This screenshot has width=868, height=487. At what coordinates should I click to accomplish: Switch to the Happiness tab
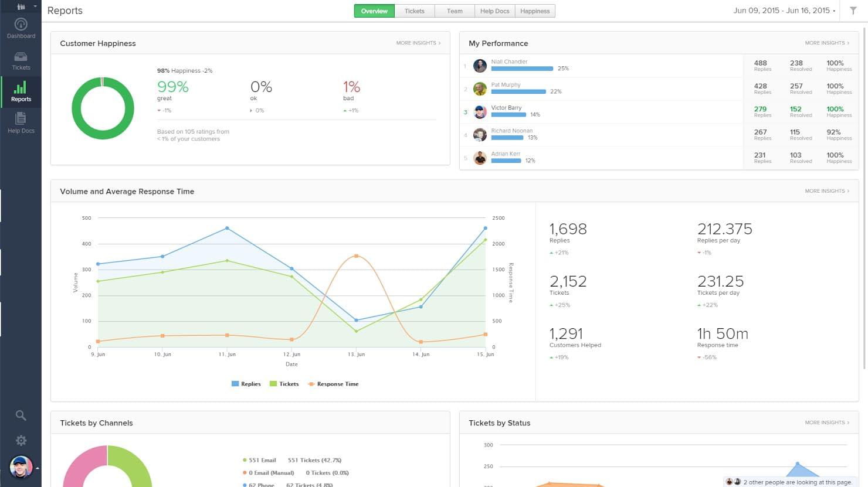pyautogui.click(x=534, y=11)
